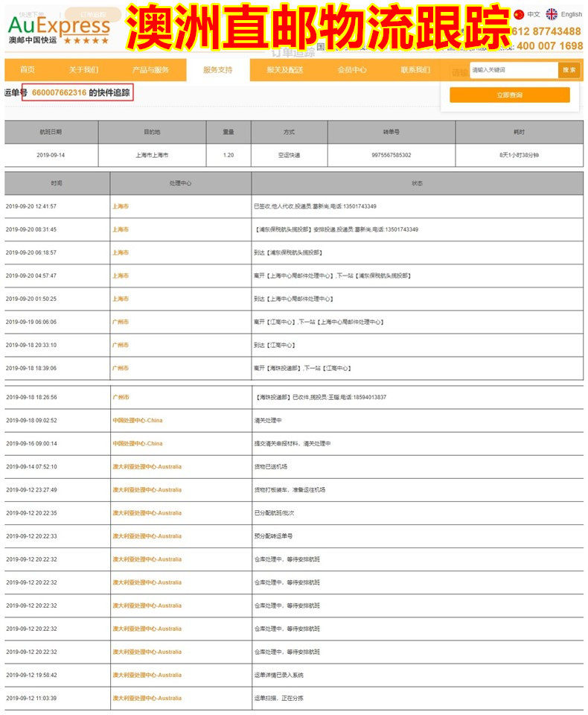Click the 处理中心 column header

pos(180,183)
